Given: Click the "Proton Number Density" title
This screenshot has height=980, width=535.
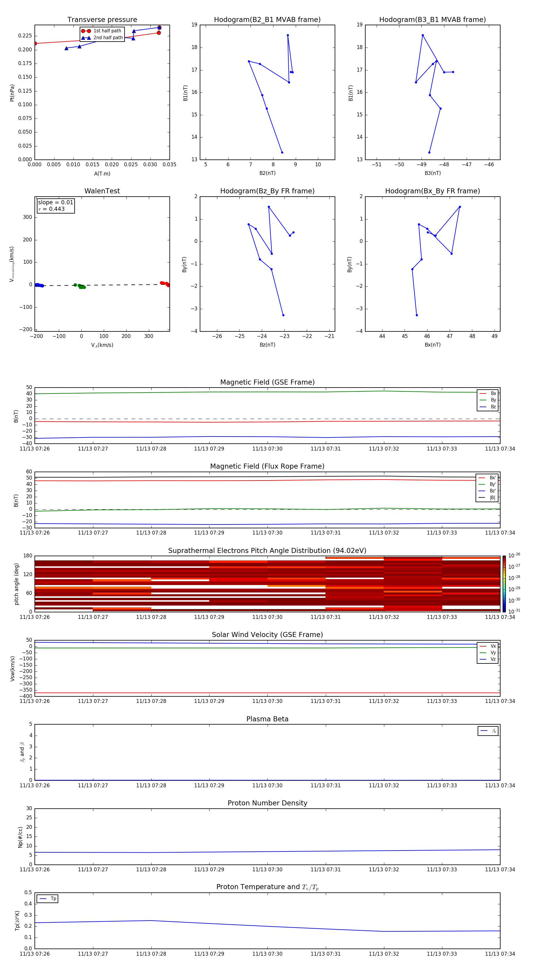Looking at the screenshot, I should point(267,804).
